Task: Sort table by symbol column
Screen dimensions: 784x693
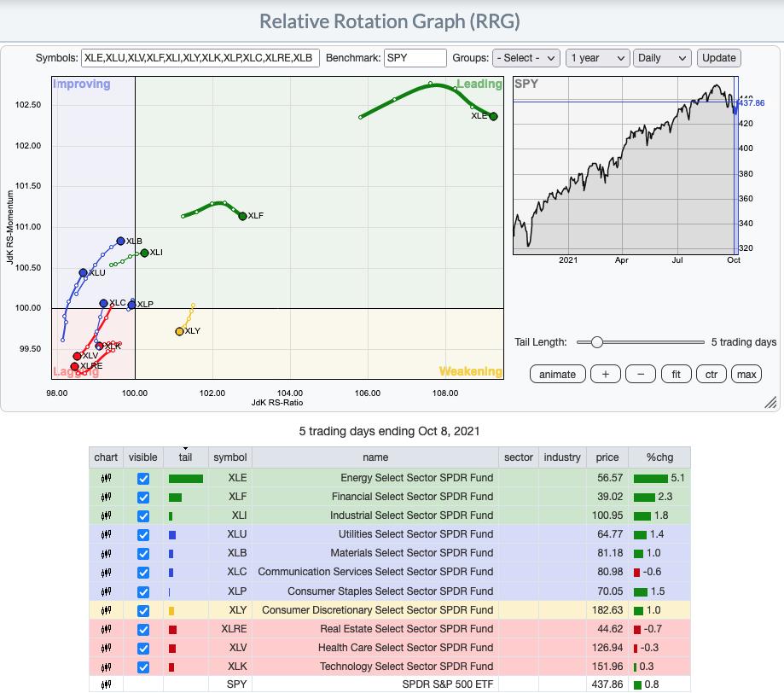Action: click(230, 457)
